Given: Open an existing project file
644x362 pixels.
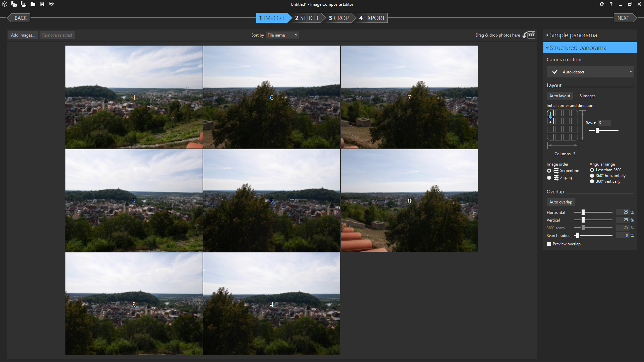Looking at the screenshot, I should (33, 4).
